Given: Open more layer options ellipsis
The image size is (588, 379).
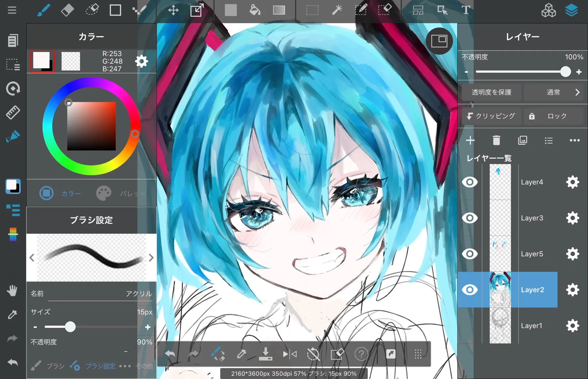Looking at the screenshot, I should point(574,140).
